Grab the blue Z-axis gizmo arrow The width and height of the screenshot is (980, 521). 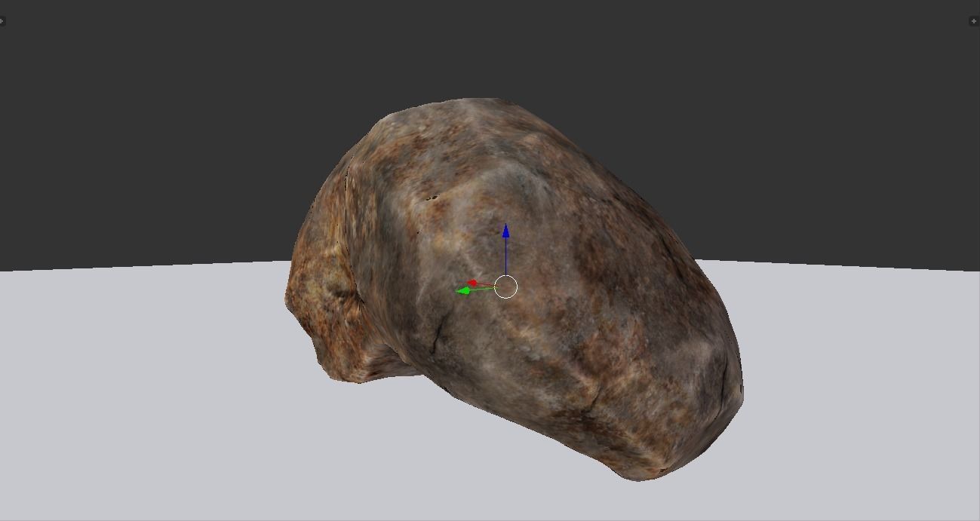click(x=505, y=232)
